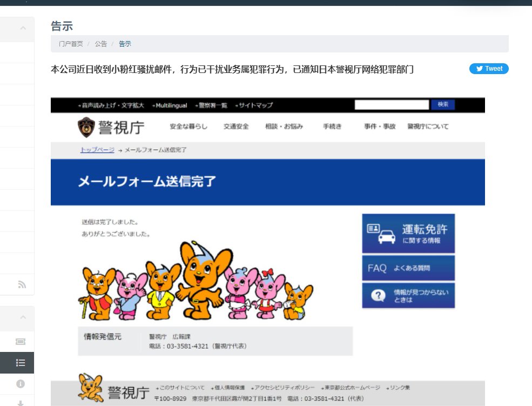Open アクセシビリティポリシー footer link
This screenshot has height=406, width=532.
tap(283, 388)
